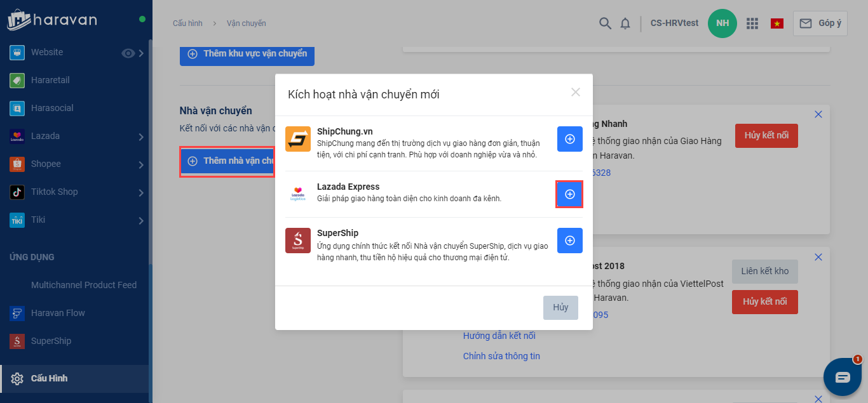Image resolution: width=868 pixels, height=403 pixels.
Task: Click Vận chuyển breadcrumb
Action: click(x=247, y=23)
